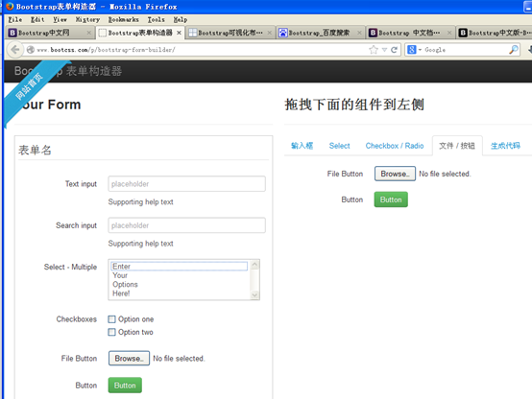This screenshot has width=532, height=399.
Task: Click the Search input placeholder field
Action: (186, 225)
